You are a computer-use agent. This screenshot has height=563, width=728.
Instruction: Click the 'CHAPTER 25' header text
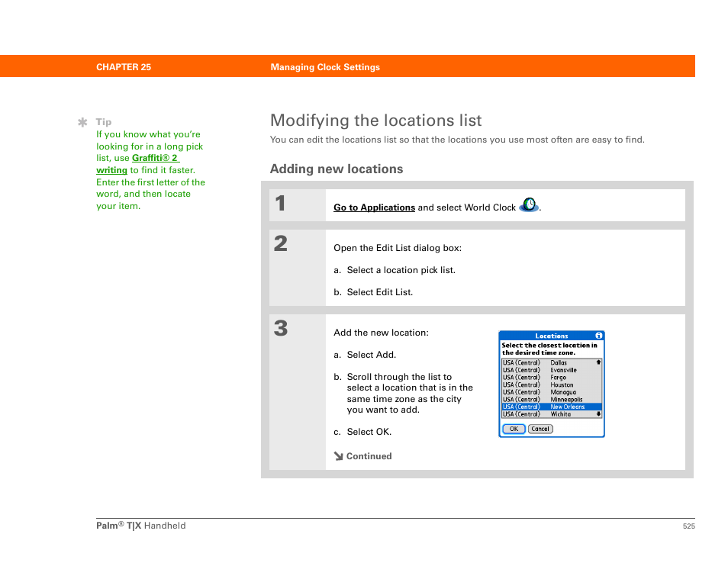[x=124, y=67]
